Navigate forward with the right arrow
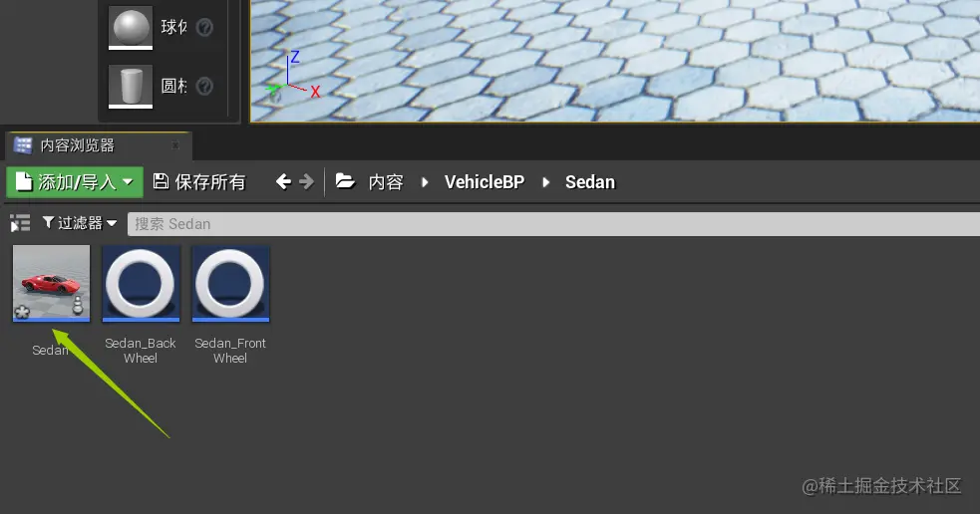This screenshot has height=514, width=980. [306, 181]
